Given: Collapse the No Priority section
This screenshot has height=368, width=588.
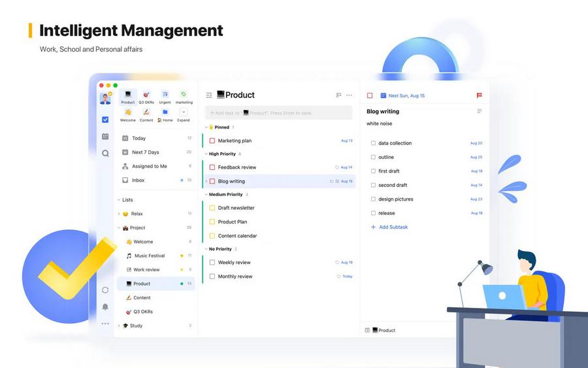Looking at the screenshot, I should click(x=206, y=249).
